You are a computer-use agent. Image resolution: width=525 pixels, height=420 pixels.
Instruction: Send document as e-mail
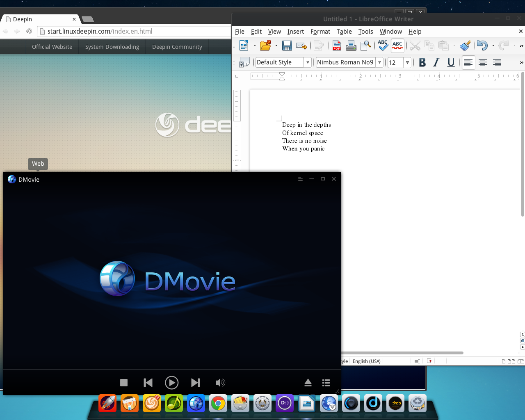click(x=301, y=46)
